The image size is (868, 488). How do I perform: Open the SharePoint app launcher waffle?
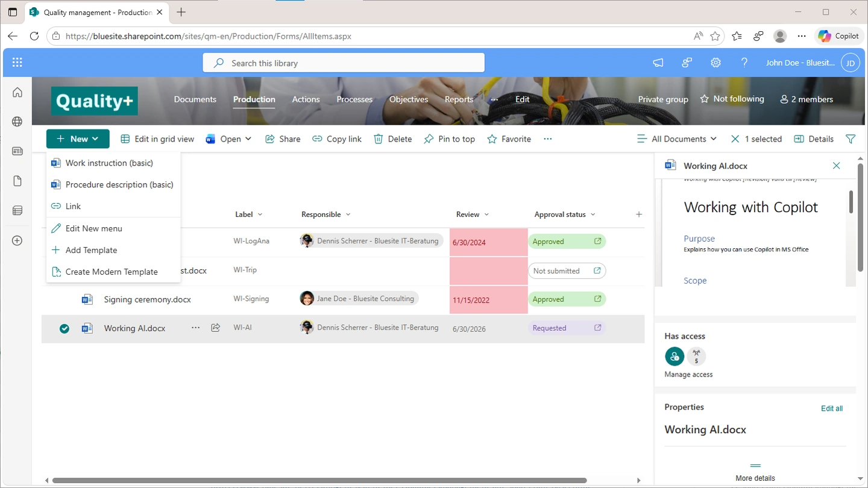click(17, 63)
